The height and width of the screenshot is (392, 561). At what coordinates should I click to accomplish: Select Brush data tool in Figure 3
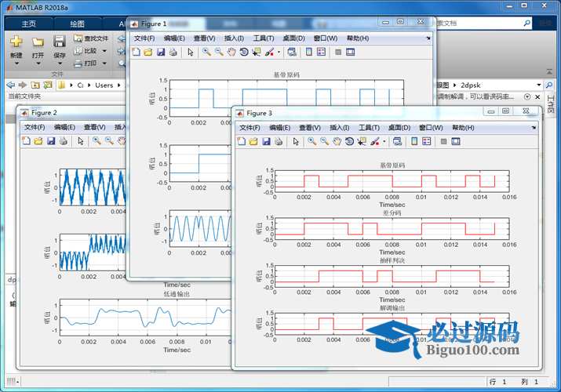pos(374,141)
